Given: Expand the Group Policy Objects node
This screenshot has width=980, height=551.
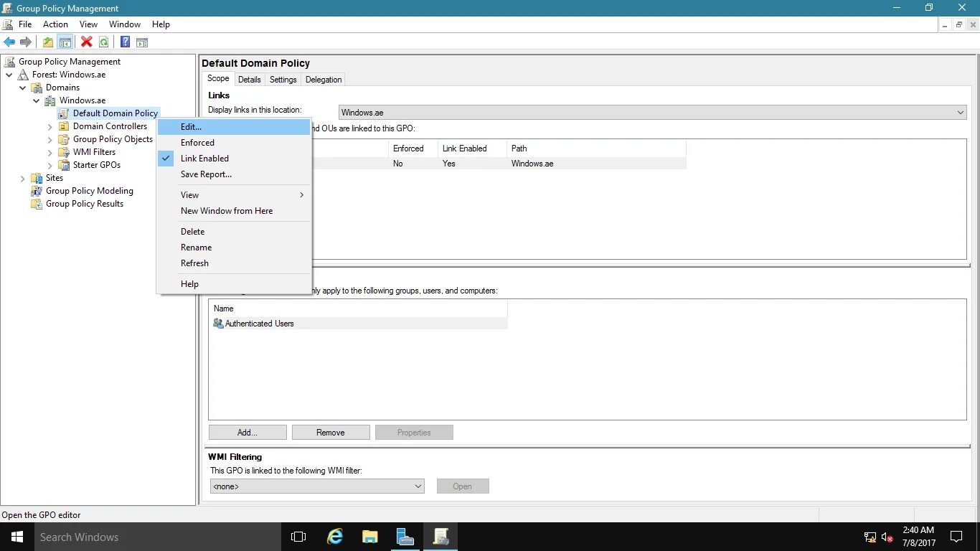Looking at the screenshot, I should coord(50,139).
